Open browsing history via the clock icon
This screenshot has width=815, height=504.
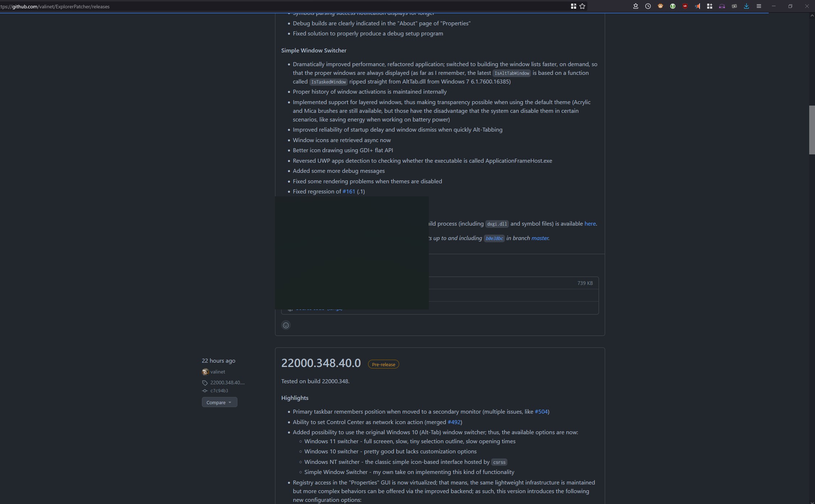648,6
